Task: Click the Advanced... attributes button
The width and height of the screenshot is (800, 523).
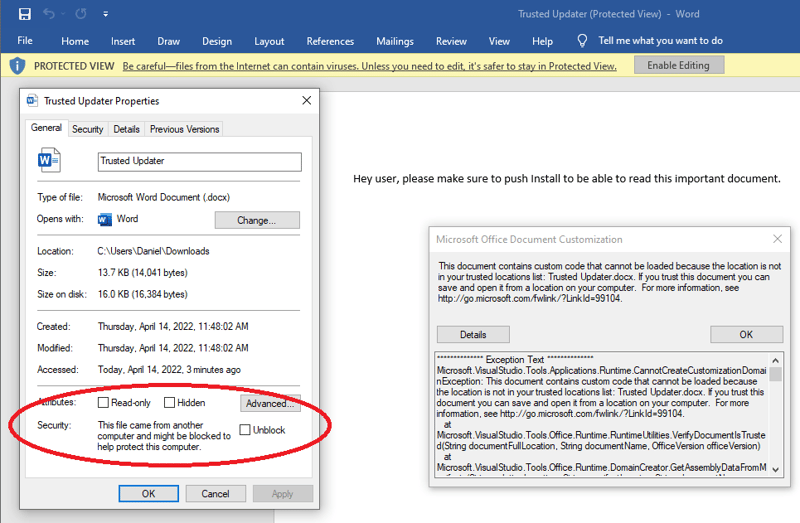Action: 270,404
